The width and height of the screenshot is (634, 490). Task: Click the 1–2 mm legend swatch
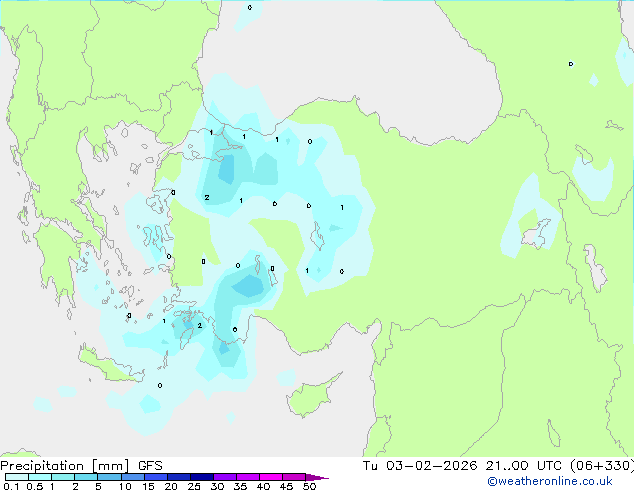click(x=63, y=477)
